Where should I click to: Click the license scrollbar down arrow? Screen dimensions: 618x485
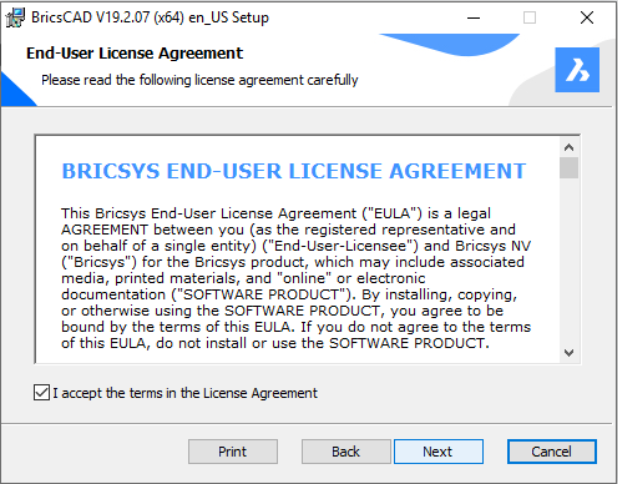[x=569, y=352]
